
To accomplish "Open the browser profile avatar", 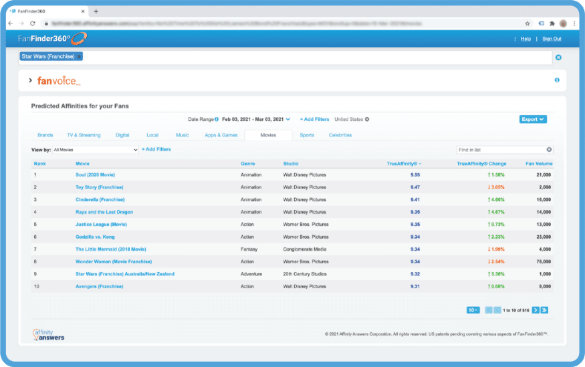I will pyautogui.click(x=563, y=23).
